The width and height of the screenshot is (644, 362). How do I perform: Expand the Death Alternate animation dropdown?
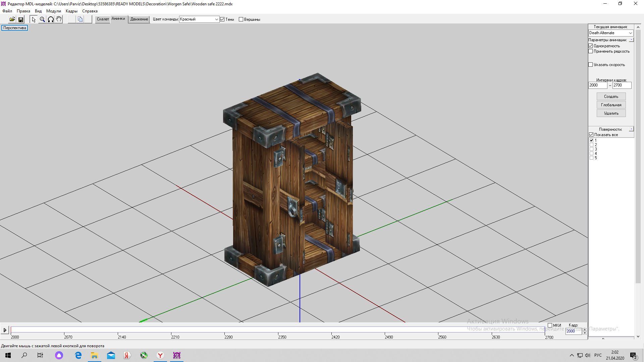[x=630, y=33]
